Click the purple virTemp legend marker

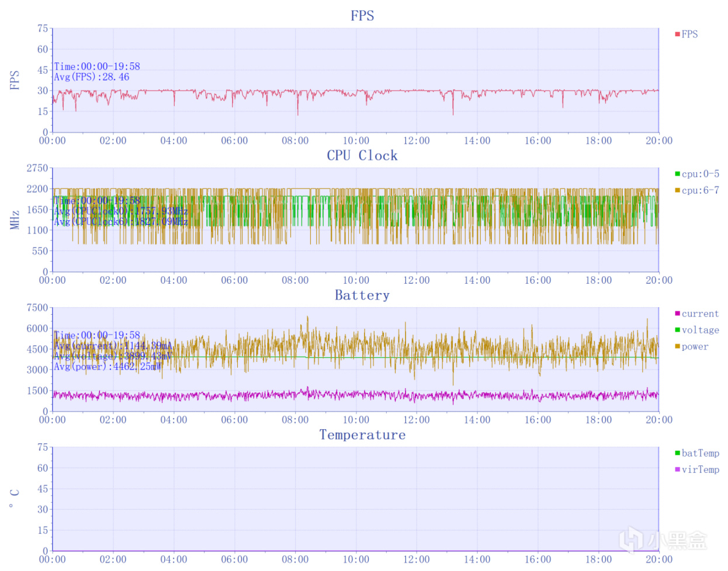click(x=677, y=469)
